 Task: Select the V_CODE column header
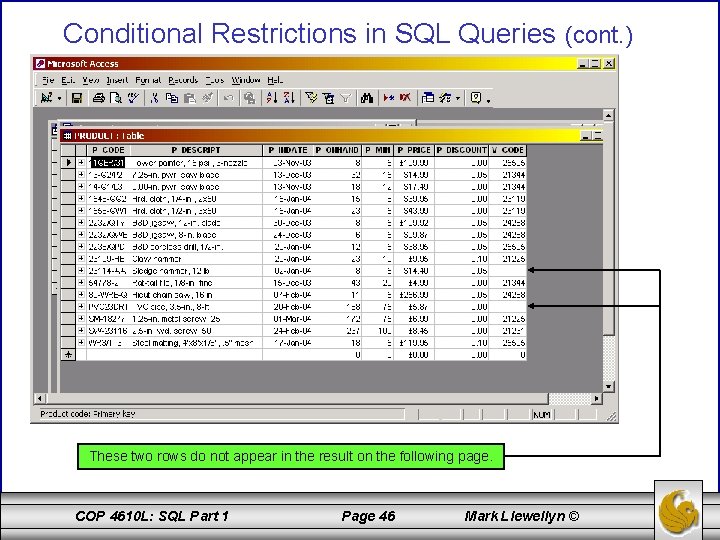click(507, 150)
